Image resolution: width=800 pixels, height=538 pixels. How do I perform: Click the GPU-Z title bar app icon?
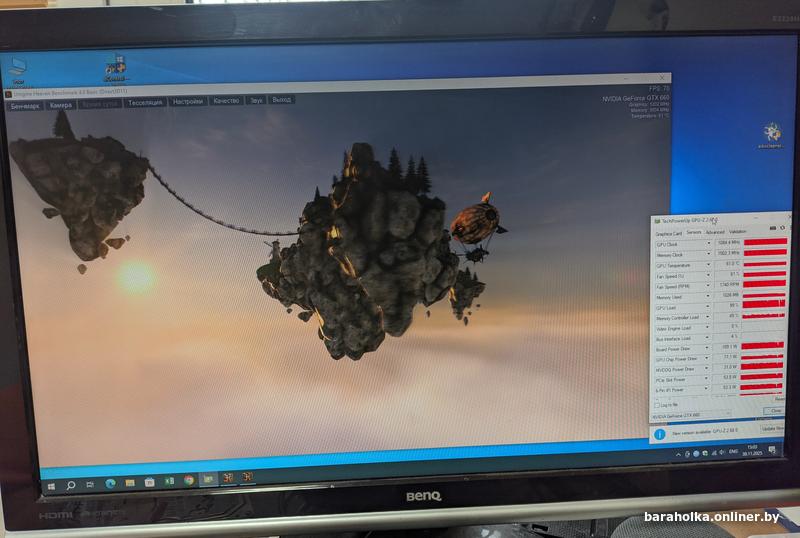click(x=657, y=221)
